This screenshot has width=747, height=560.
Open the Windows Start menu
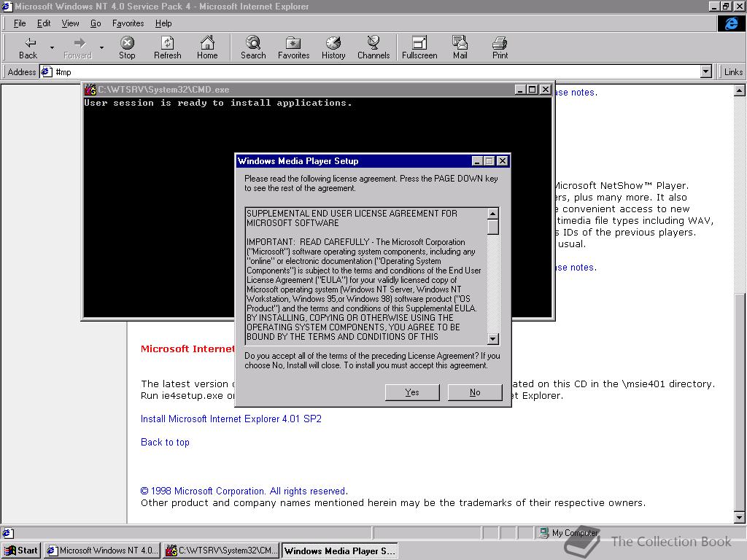click(22, 551)
